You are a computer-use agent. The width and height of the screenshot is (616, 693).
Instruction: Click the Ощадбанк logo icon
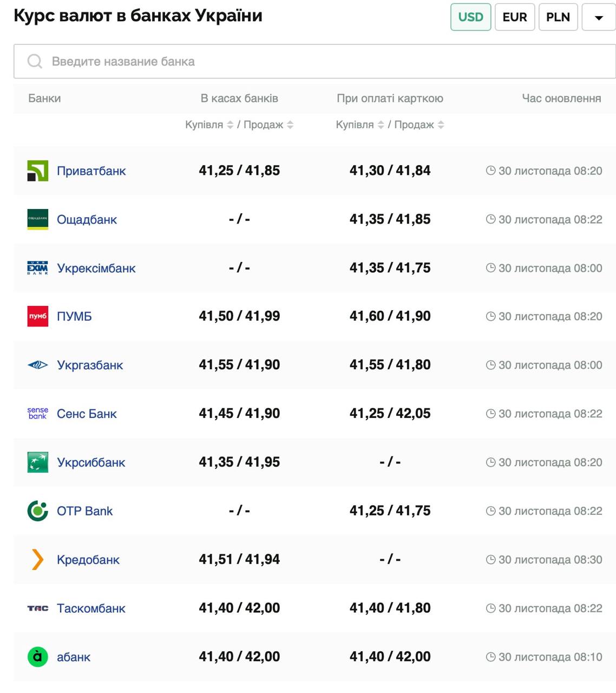coord(37,219)
